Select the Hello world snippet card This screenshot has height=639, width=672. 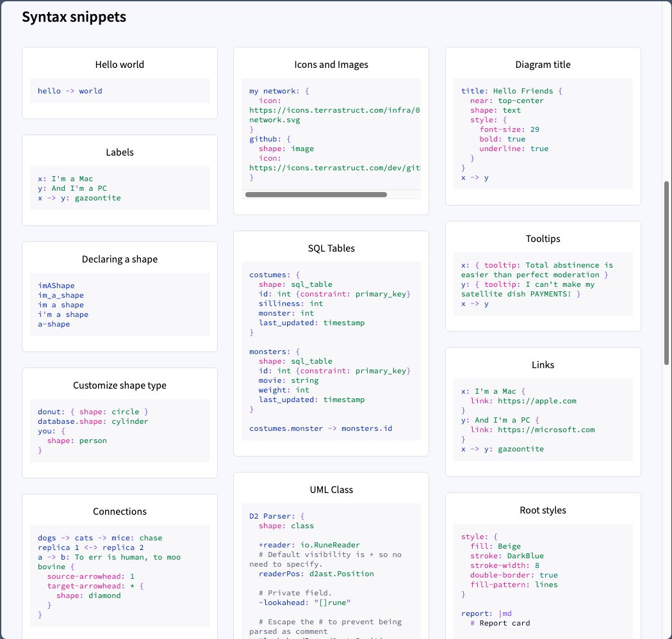pos(120,83)
